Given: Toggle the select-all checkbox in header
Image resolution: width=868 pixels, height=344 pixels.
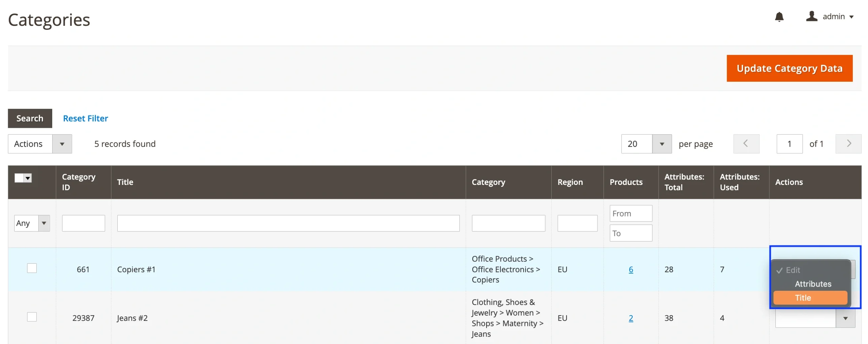Looking at the screenshot, I should click(x=19, y=178).
